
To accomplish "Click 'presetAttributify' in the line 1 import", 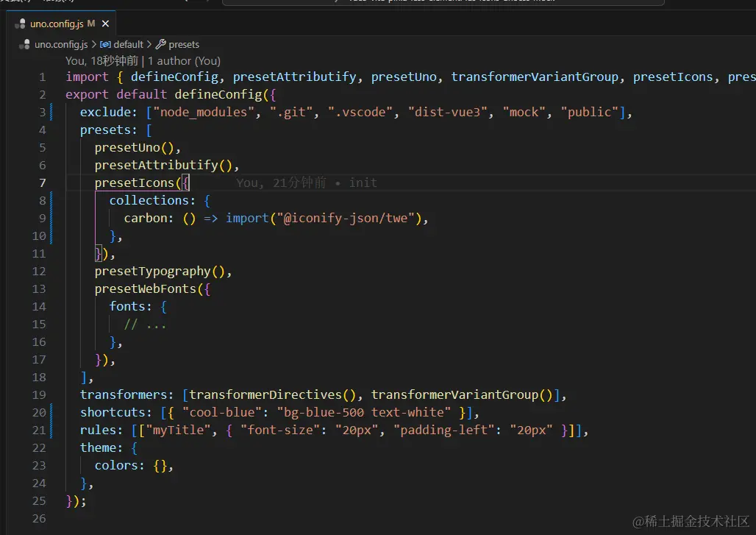I will pyautogui.click(x=295, y=77).
